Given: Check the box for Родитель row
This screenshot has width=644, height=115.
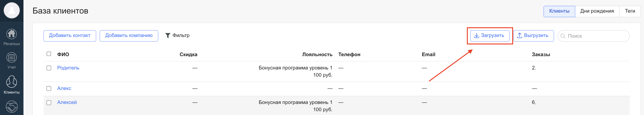Looking at the screenshot, I should point(49,68).
